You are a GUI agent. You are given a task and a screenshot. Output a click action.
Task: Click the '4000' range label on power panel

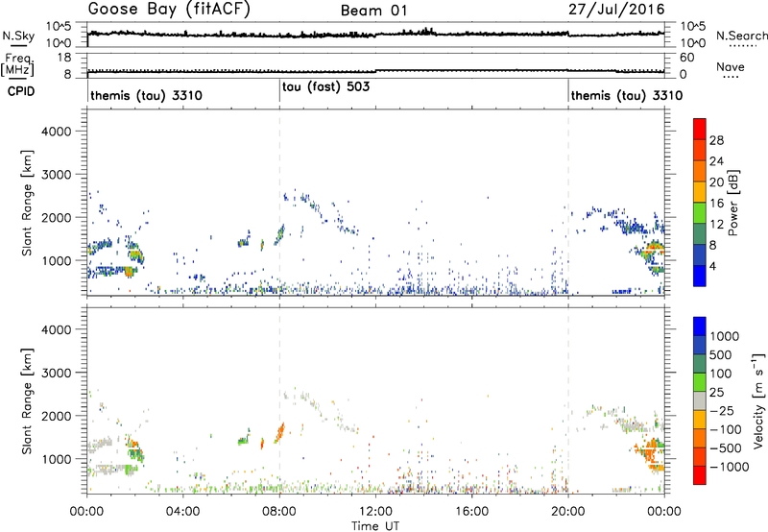[x=57, y=132]
